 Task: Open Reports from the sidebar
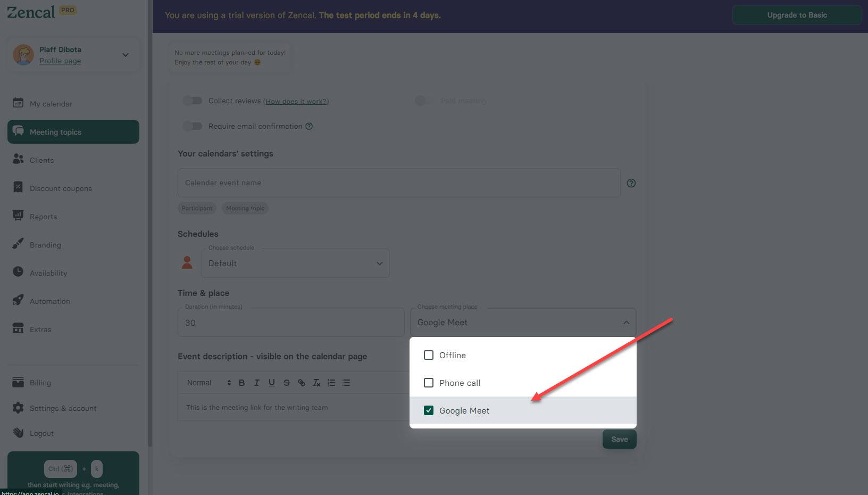(18, 216)
